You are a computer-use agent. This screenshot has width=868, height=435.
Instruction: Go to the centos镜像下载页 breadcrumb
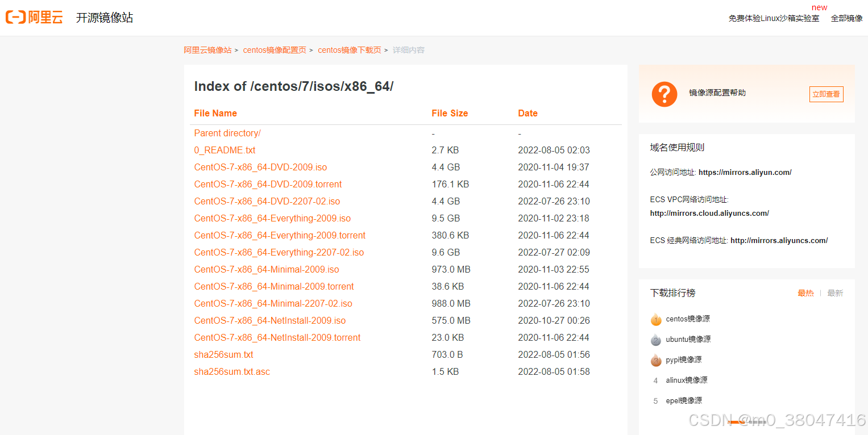coord(350,50)
